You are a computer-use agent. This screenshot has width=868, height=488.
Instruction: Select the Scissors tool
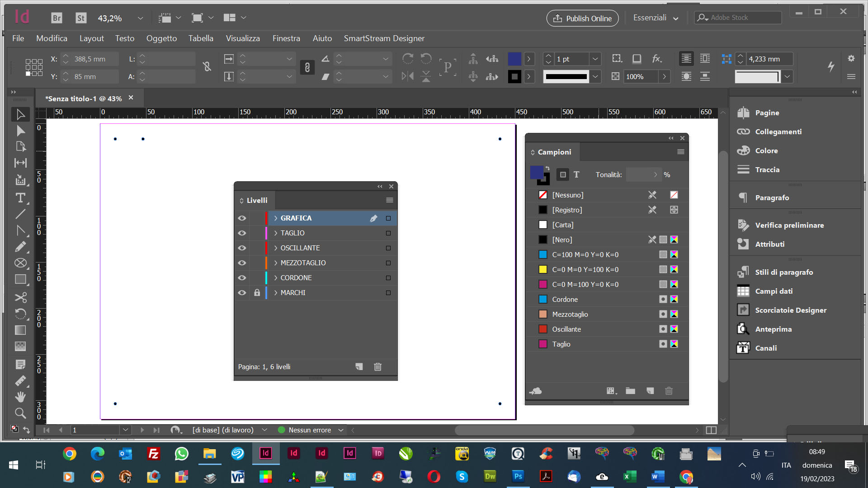pyautogui.click(x=20, y=297)
